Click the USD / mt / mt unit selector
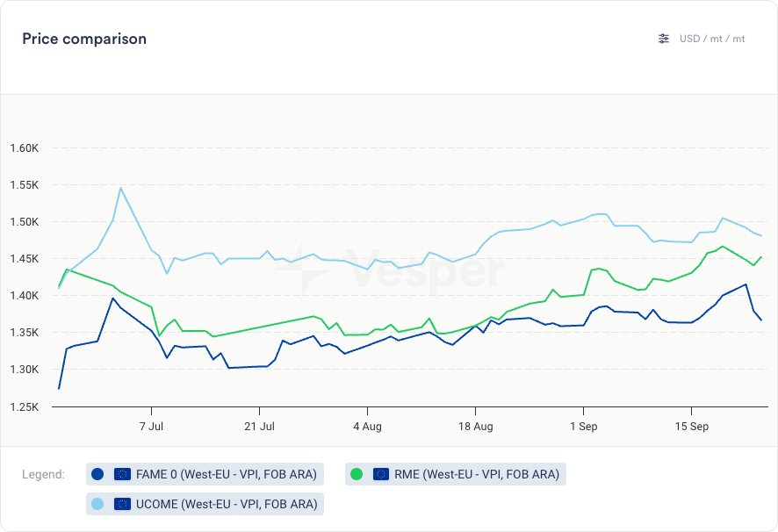The width and height of the screenshot is (778, 532). click(x=712, y=39)
